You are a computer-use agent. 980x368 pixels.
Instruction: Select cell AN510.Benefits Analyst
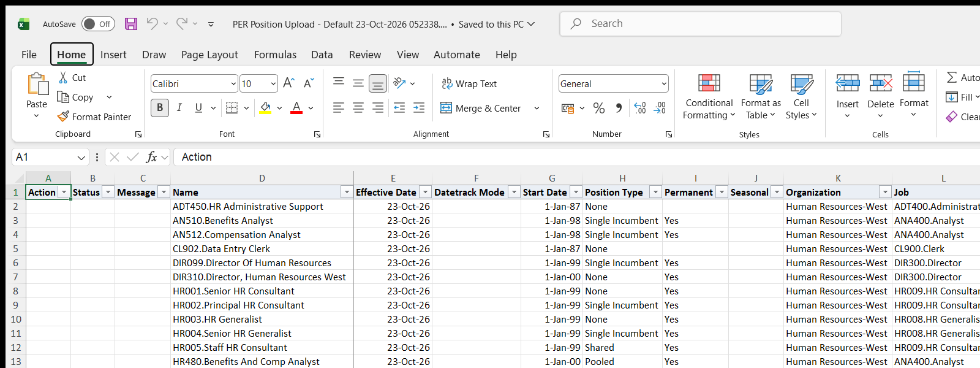pos(262,220)
